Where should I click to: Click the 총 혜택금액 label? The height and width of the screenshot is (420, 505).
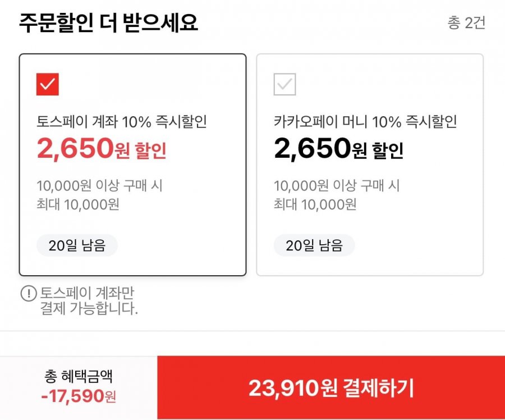click(78, 376)
